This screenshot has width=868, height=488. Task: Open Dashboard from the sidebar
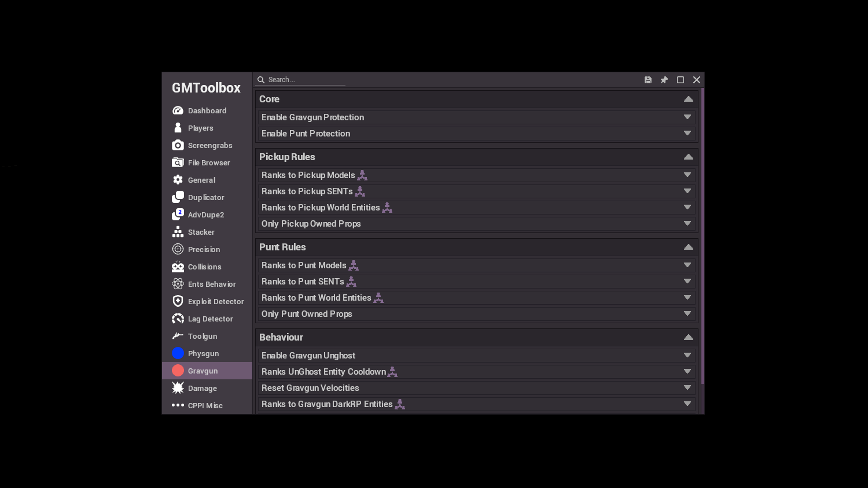(x=207, y=110)
